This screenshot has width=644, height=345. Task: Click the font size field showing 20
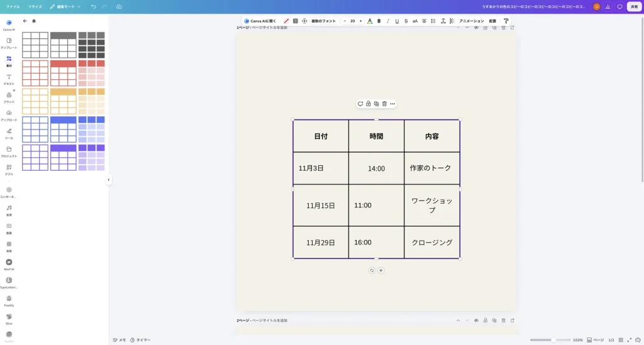tap(352, 21)
